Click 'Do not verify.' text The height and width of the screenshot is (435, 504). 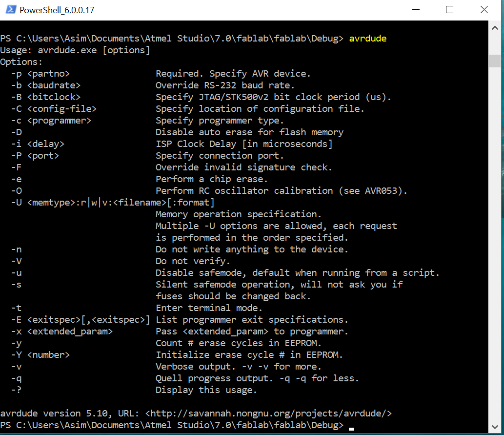click(x=193, y=261)
